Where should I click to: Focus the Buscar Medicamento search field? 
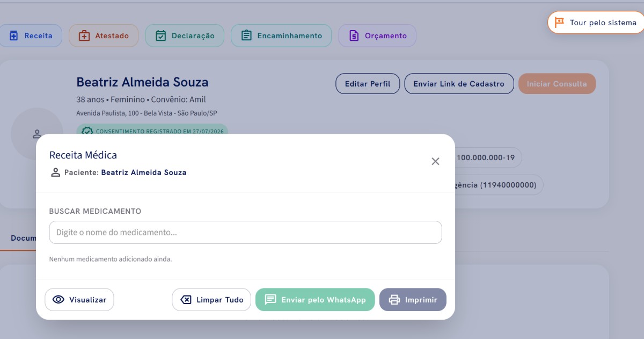245,233
